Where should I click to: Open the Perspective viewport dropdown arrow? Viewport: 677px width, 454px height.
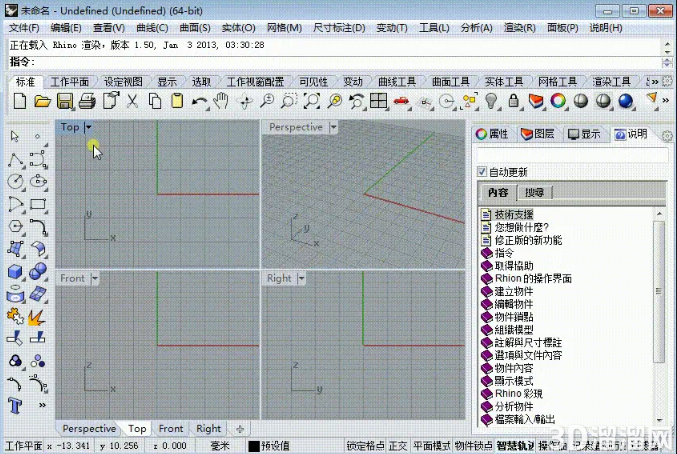point(333,127)
